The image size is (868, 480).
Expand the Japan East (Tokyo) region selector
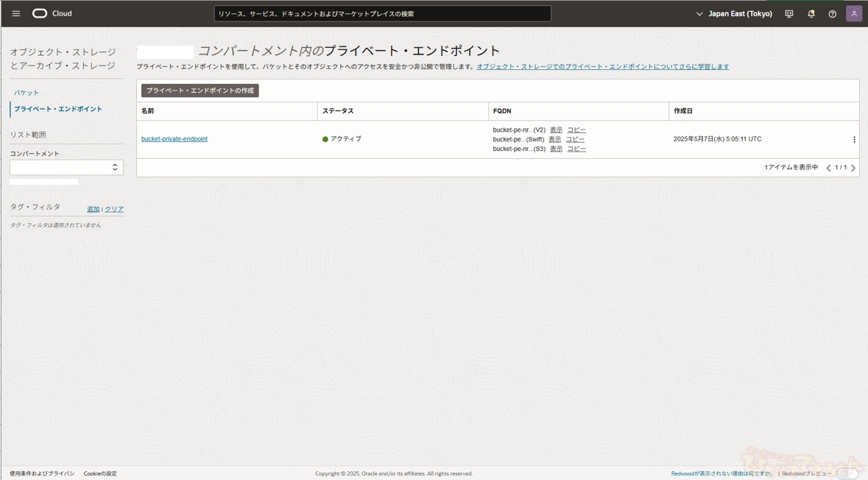[x=734, y=14]
